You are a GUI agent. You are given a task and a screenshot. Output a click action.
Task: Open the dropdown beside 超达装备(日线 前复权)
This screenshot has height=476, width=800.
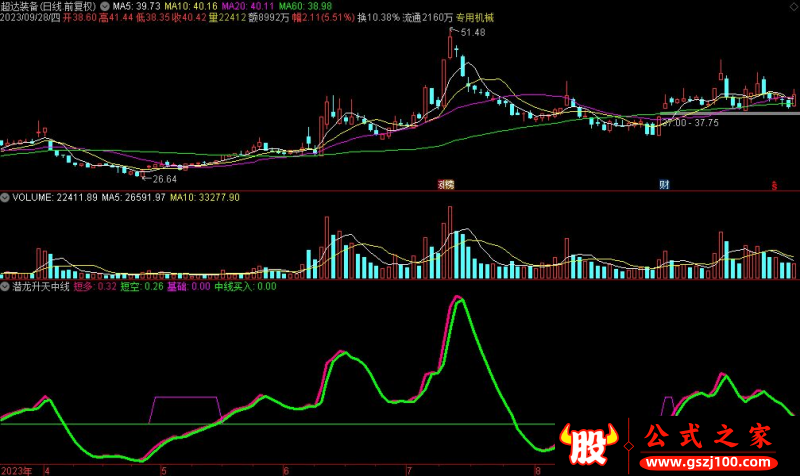105,7
